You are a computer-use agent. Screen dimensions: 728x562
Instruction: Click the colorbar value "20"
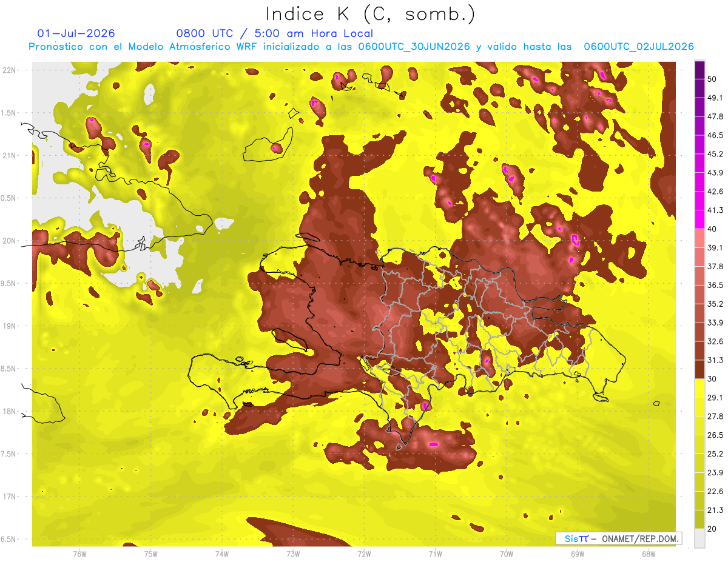tap(712, 529)
